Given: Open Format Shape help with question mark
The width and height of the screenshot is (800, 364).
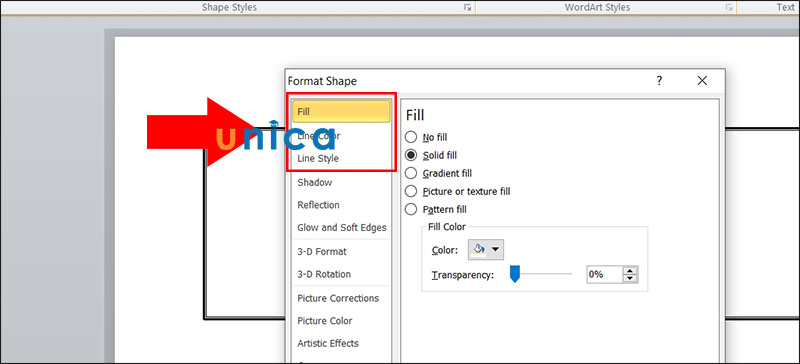Looking at the screenshot, I should tap(659, 81).
